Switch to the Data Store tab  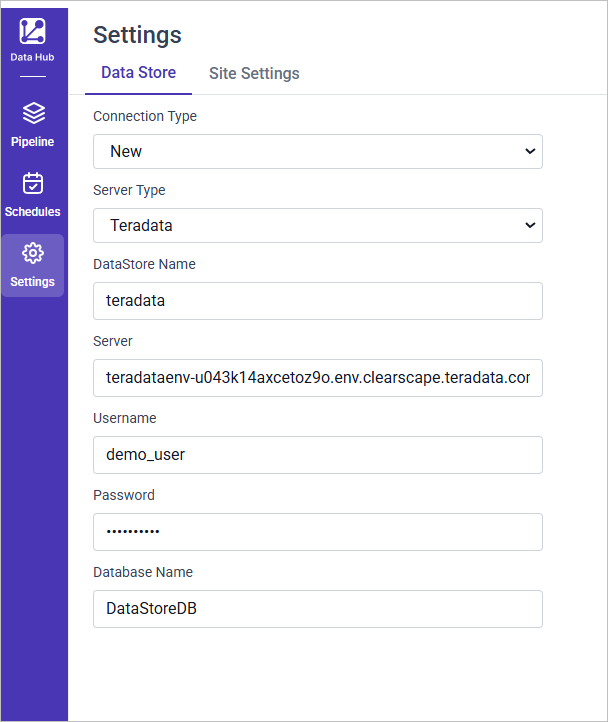pyautogui.click(x=138, y=73)
